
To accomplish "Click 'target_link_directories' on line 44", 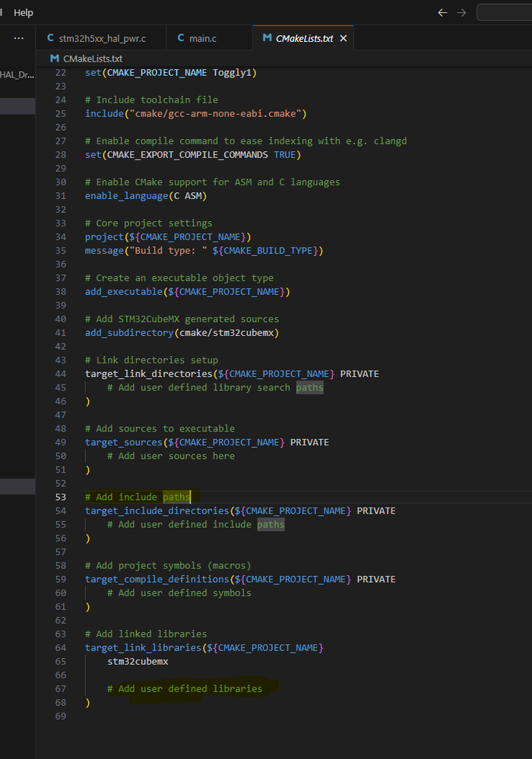I will coord(149,374).
